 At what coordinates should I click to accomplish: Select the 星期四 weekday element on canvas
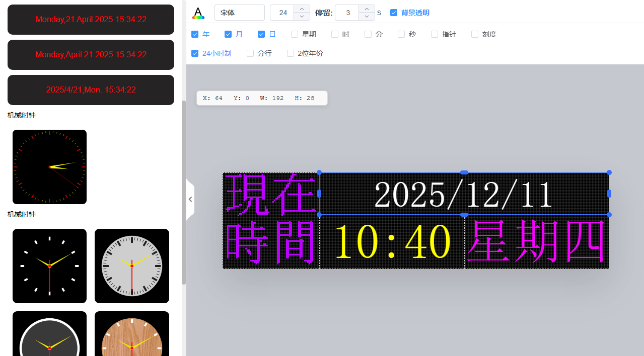[536, 242]
